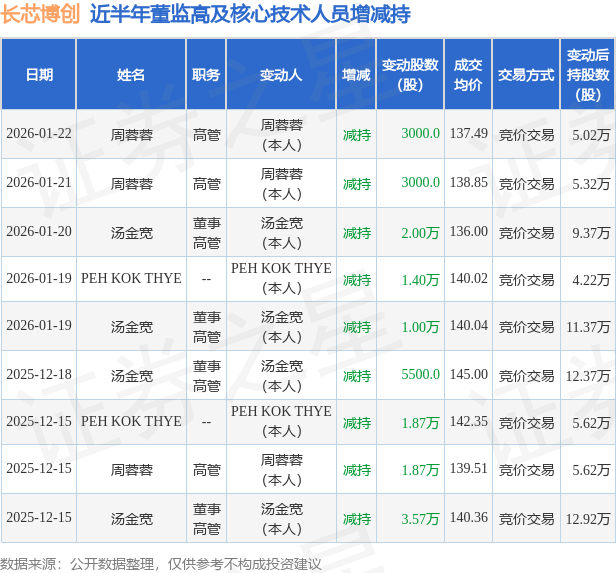Select the 职务 column header
Screen dimensions: 616x573
pyautogui.click(x=206, y=74)
